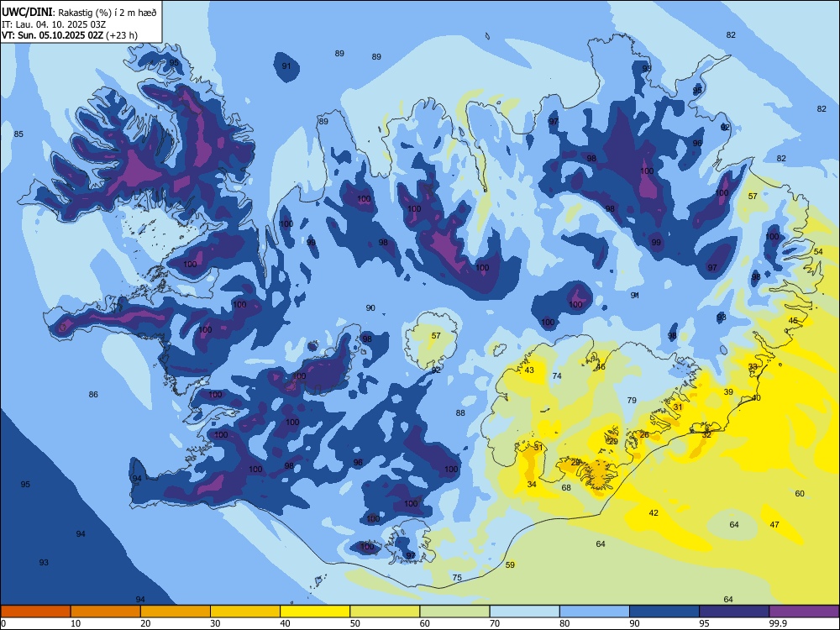Click the 50–60 pale yellow legend swatch
The image size is (840, 630).
click(385, 612)
